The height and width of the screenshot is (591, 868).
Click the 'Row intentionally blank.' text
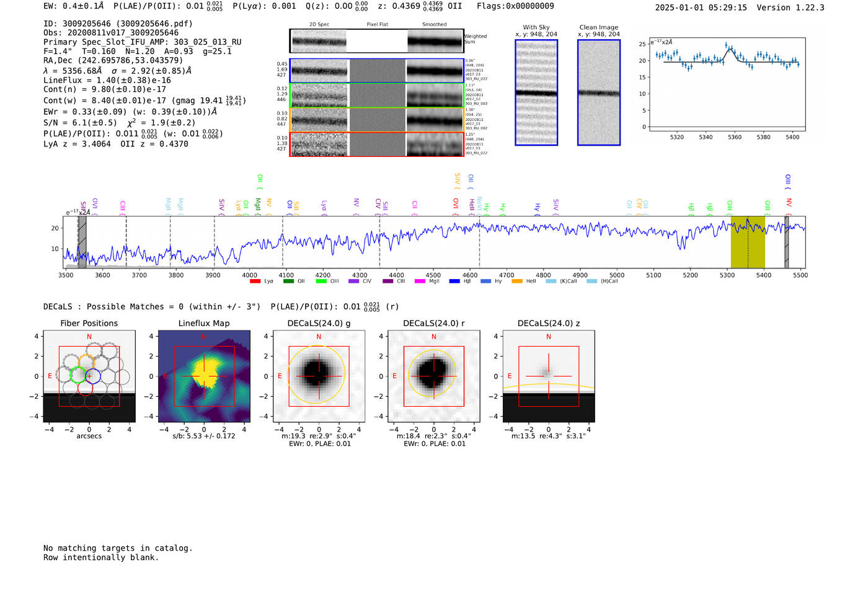coord(101,558)
